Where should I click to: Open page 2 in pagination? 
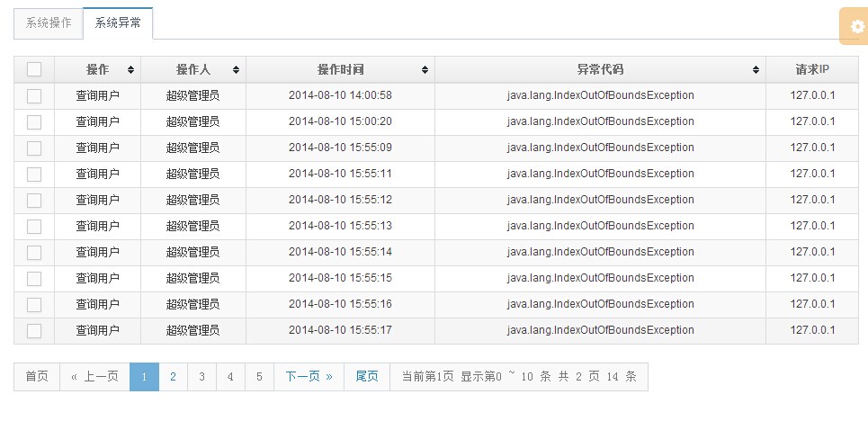coord(174,377)
